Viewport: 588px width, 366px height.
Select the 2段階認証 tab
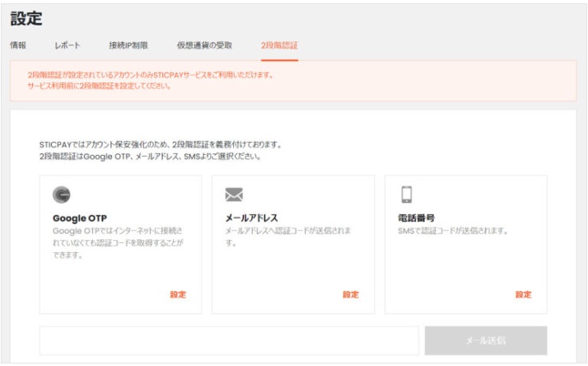click(279, 45)
